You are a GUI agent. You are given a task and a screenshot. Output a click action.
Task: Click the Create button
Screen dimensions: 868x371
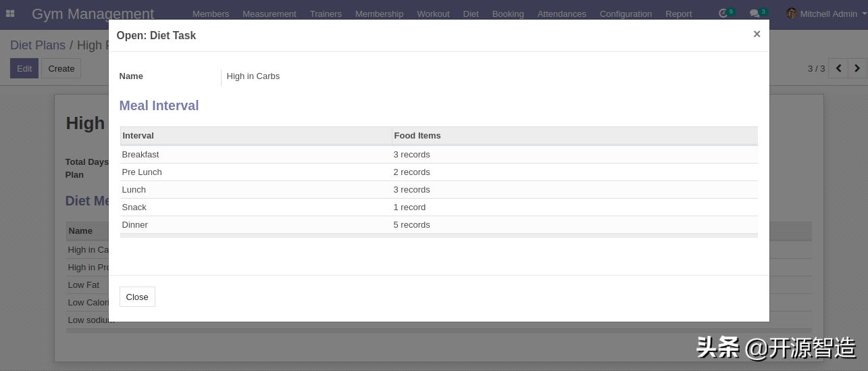[61, 68]
